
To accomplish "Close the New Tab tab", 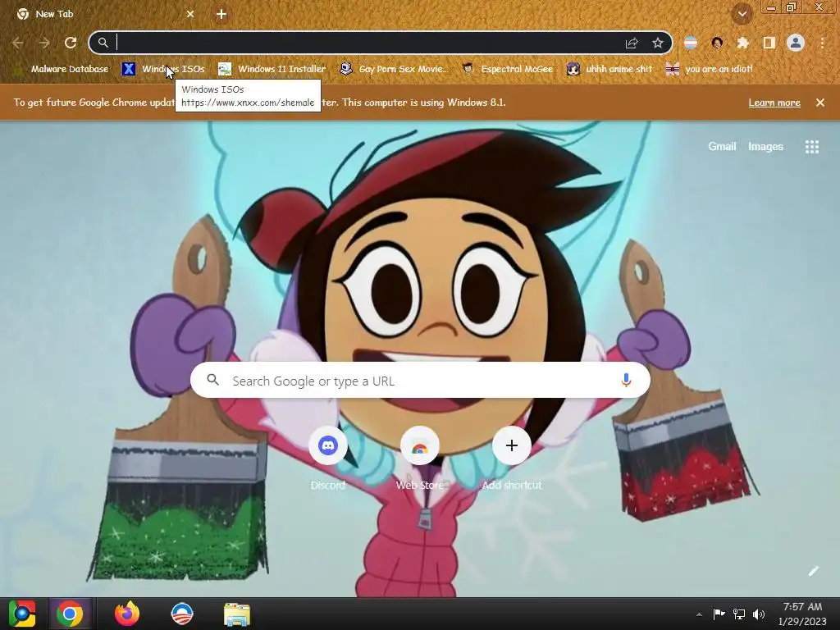I will (190, 14).
